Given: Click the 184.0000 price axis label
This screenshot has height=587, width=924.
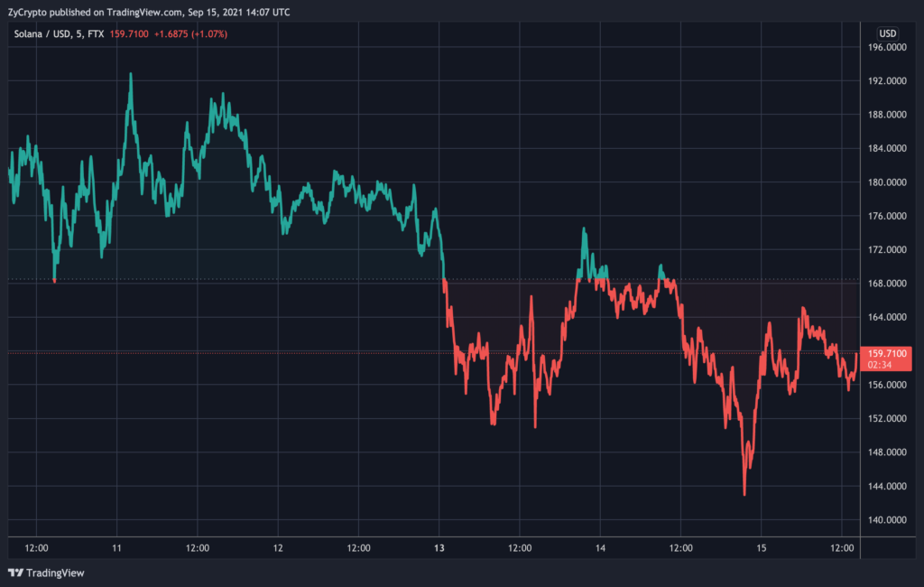Looking at the screenshot, I should [887, 148].
